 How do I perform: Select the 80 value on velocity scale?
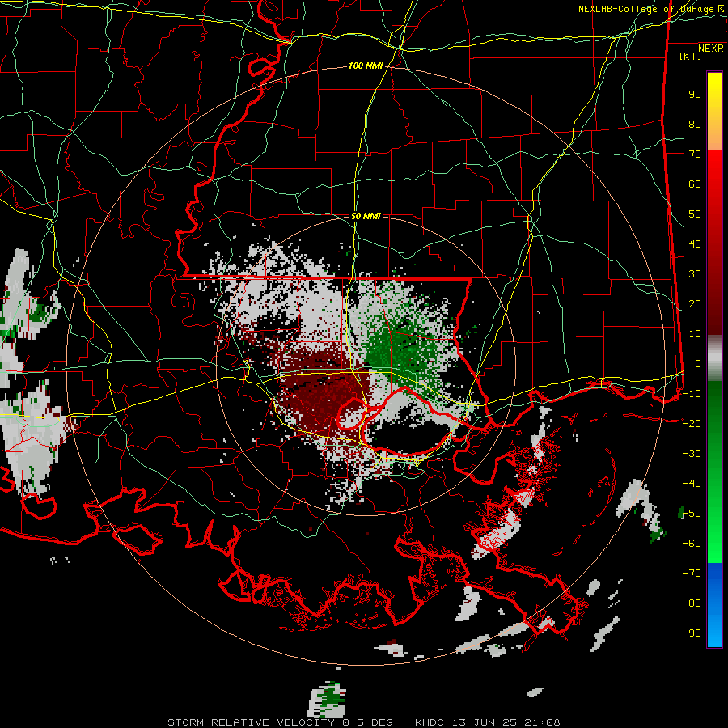pyautogui.click(x=695, y=125)
